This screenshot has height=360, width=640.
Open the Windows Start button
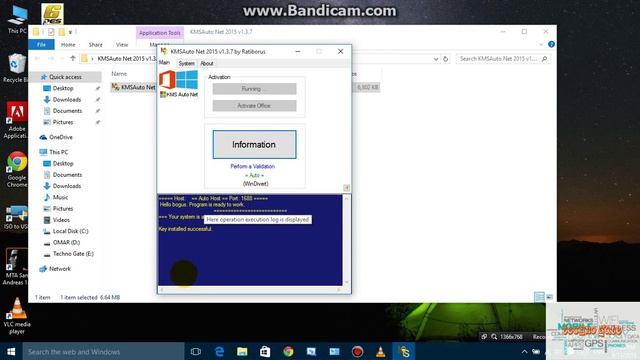(x=11, y=351)
